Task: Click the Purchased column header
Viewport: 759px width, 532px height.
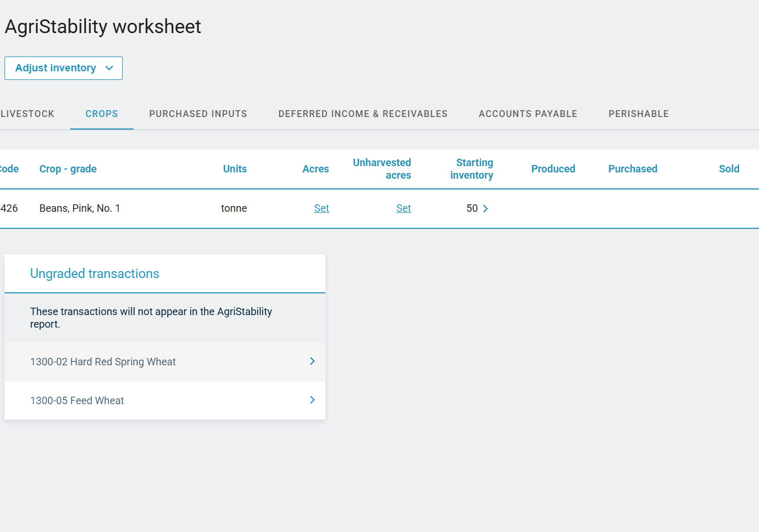Action: click(632, 169)
